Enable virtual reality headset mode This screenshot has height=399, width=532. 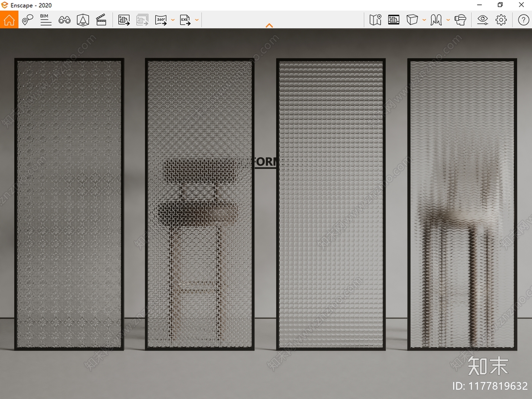pyautogui.click(x=461, y=20)
